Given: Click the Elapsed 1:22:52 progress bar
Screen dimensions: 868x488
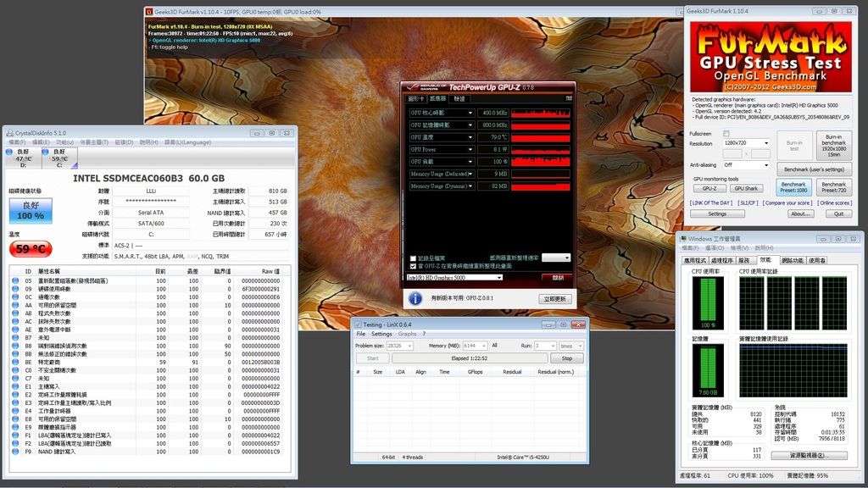Looking at the screenshot, I should tap(470, 358).
